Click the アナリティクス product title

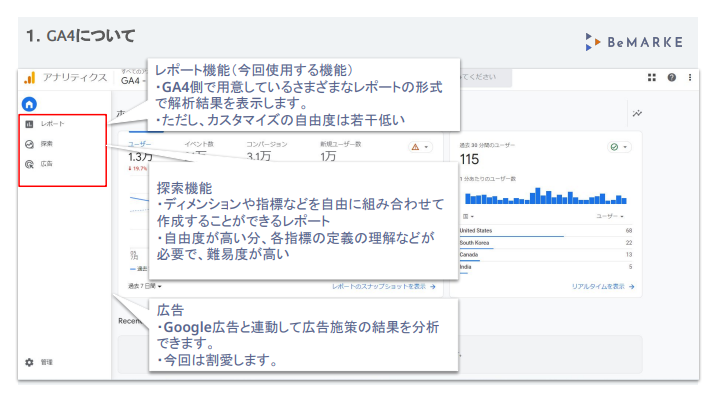tap(75, 78)
